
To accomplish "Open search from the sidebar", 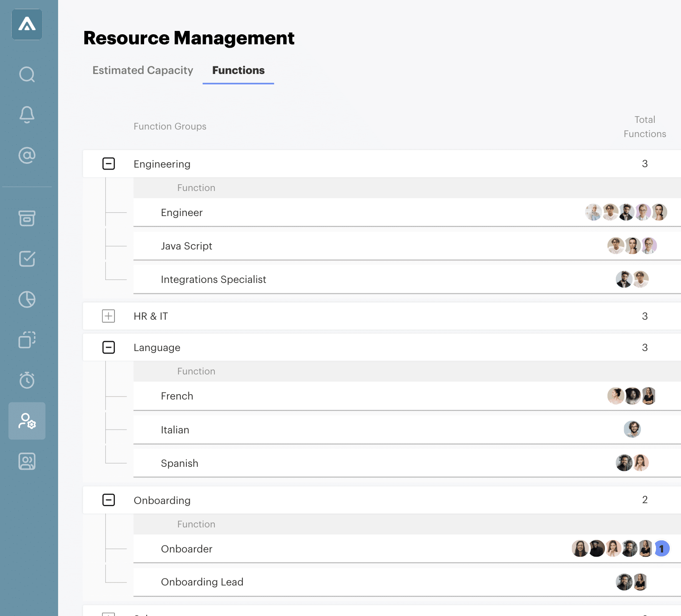I will (x=27, y=75).
